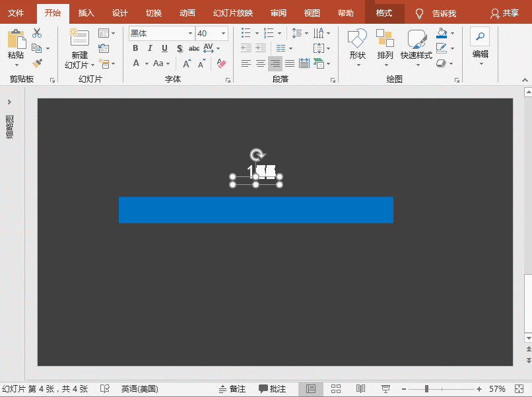Open the 幻灯片放映 tab
The width and height of the screenshot is (532, 397).
tap(233, 13)
